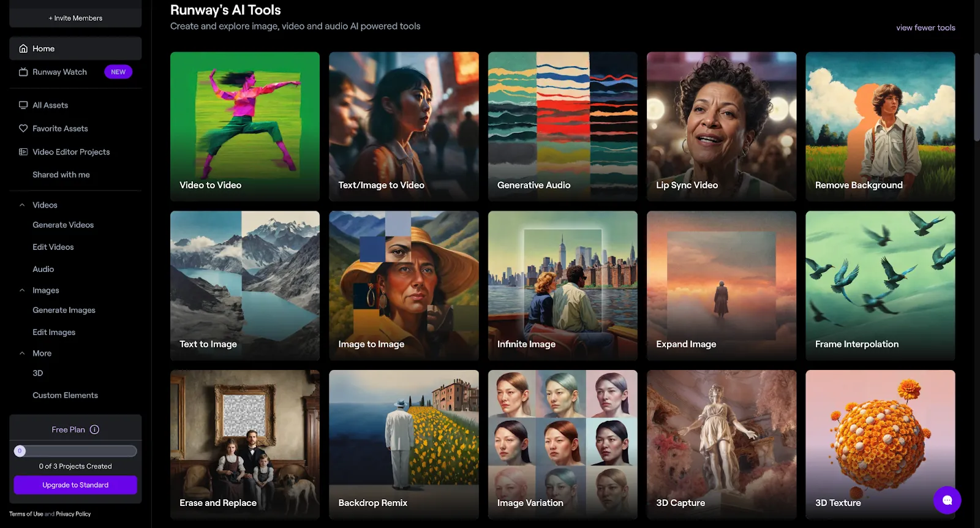Viewport: 980px width, 528px height.
Task: Collapse the More section chevron
Action: pyautogui.click(x=22, y=353)
